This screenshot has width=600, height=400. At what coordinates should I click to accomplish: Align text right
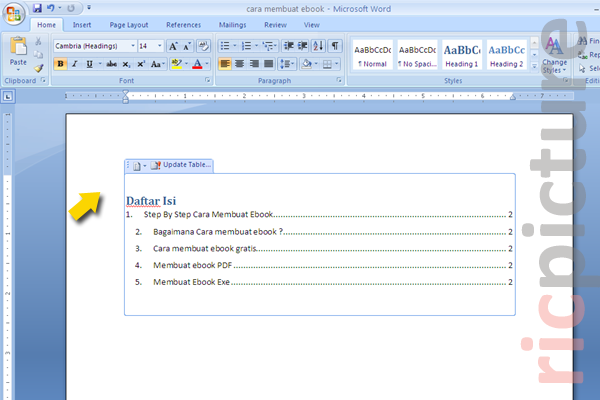pos(254,64)
